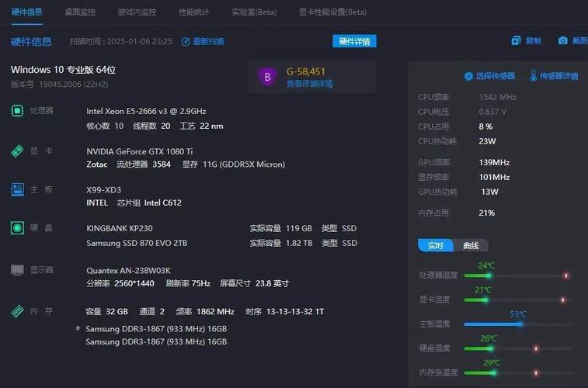Screen dimensions: 588x388
Task: Click NVIDIA GeForce GTX 1080 Ti text
Action: 140,151
